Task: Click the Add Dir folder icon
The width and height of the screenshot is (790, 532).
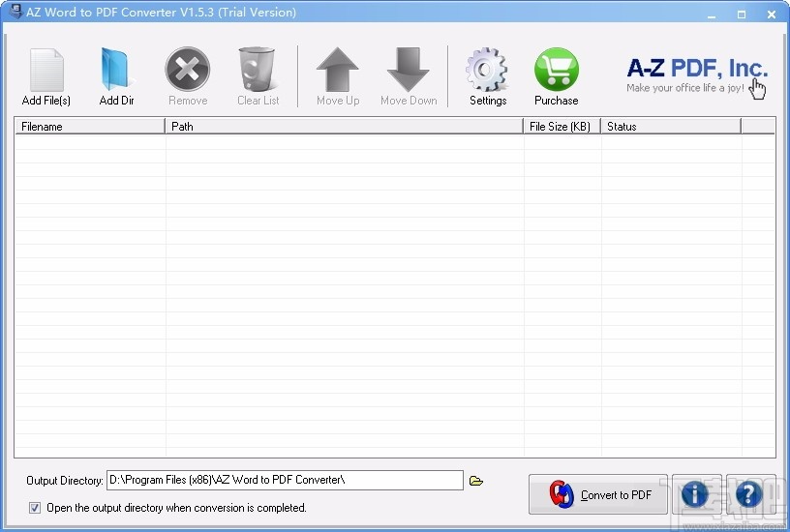Action: [116, 70]
